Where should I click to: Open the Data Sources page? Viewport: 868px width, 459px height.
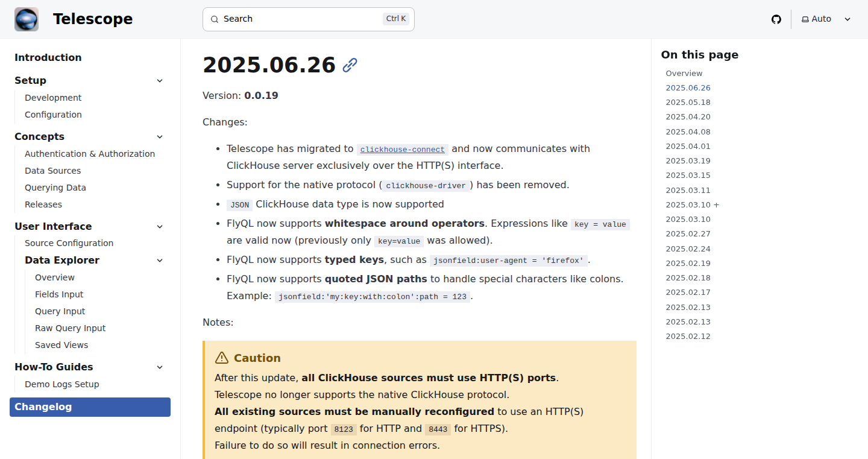click(52, 171)
